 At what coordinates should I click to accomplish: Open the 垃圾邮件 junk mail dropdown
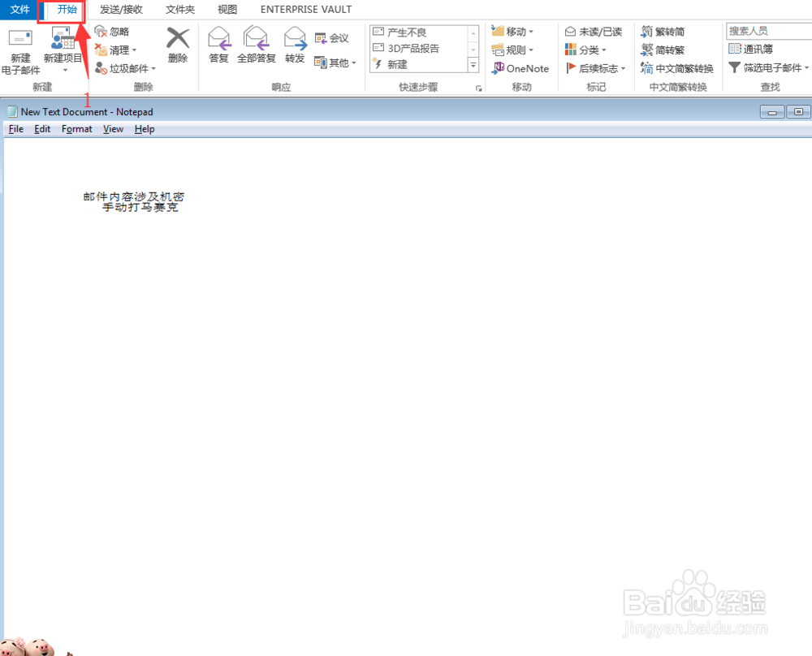click(x=125, y=68)
